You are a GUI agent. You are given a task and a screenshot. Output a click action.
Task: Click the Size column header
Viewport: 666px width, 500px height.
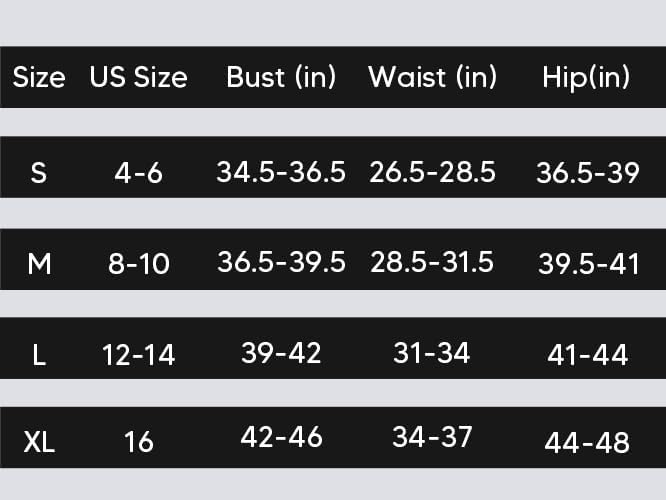click(x=39, y=78)
